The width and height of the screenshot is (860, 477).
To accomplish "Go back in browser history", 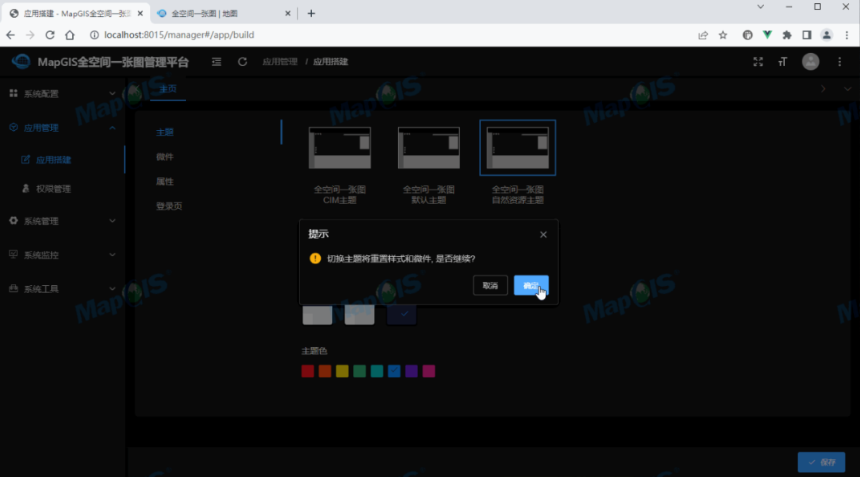I will (x=10, y=35).
